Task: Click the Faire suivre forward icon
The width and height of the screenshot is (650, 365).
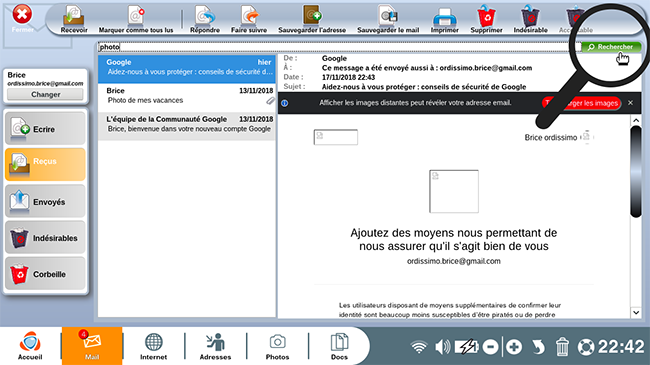Action: [x=249, y=16]
